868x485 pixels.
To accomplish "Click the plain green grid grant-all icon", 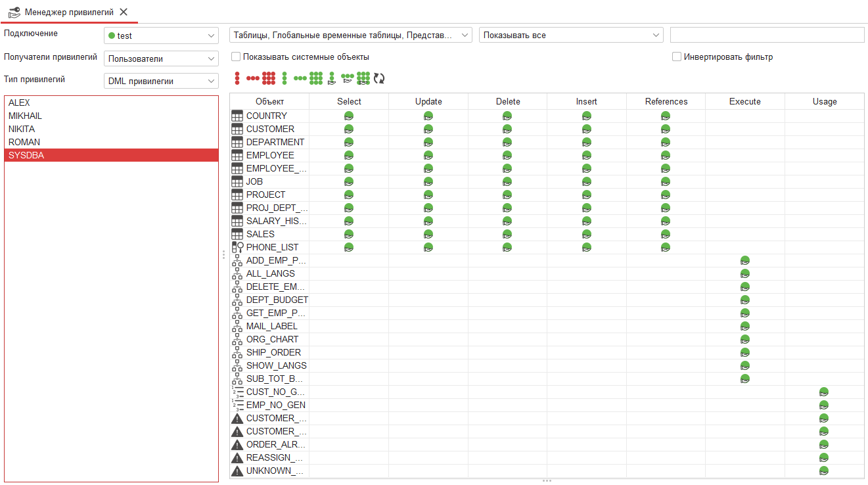I will [316, 78].
